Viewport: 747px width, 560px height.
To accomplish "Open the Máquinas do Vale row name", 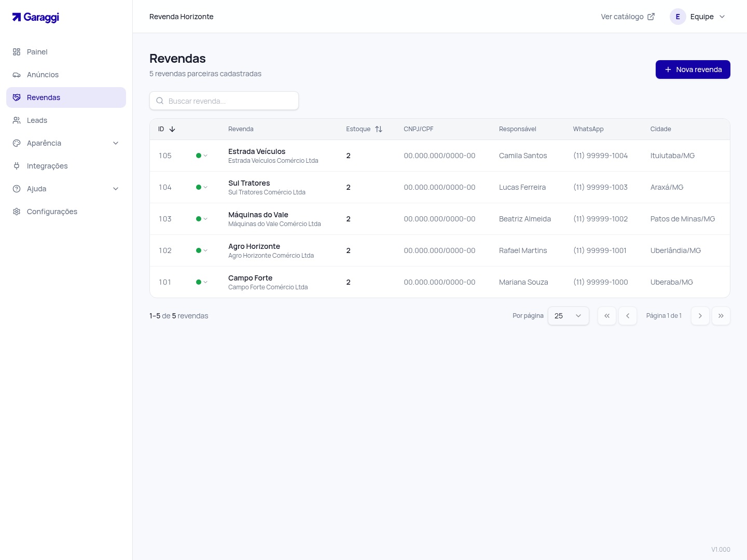I will click(258, 215).
